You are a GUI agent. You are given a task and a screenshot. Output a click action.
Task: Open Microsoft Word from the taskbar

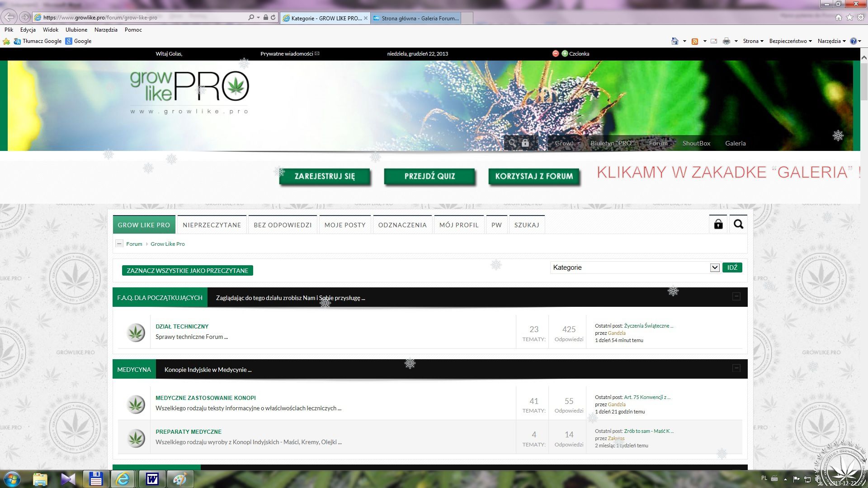[152, 479]
